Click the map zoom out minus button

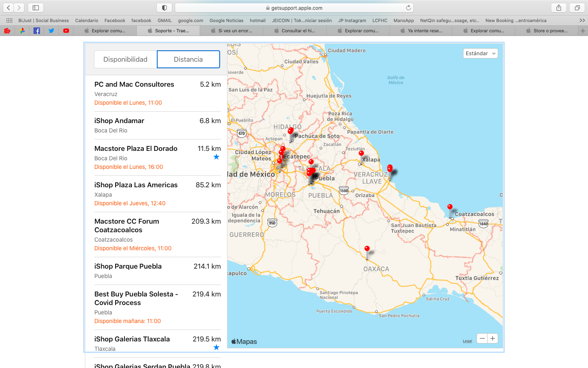[482, 339]
